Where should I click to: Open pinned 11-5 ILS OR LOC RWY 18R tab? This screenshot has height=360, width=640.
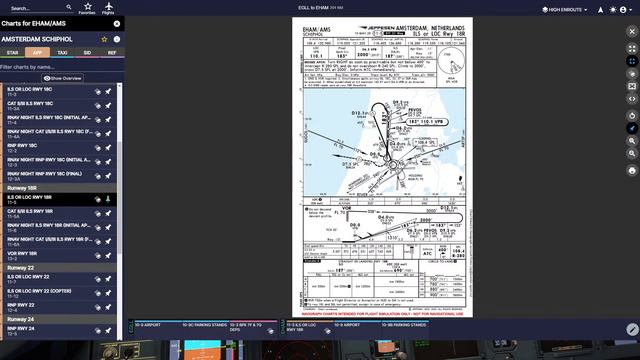(310, 327)
